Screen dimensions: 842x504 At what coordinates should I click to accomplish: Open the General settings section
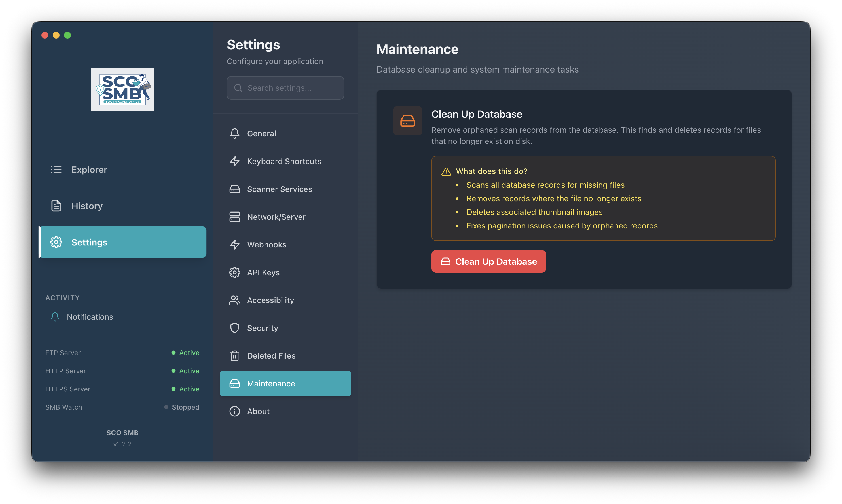(285, 134)
